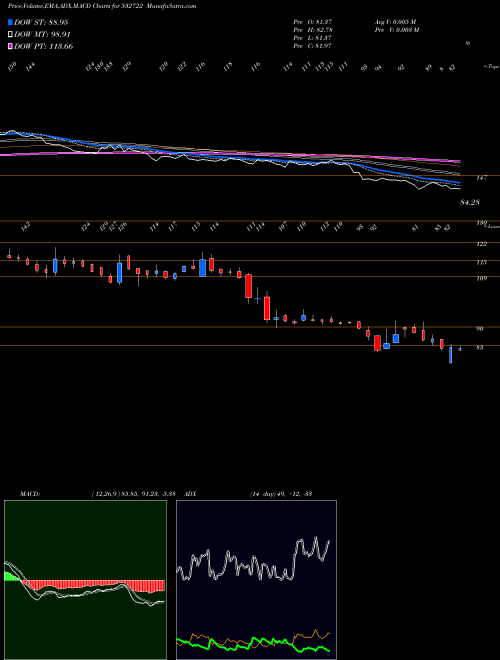Click the white DOW MT legend swatch
Image resolution: width=500 pixels, height=660 pixels.
[x=10, y=35]
